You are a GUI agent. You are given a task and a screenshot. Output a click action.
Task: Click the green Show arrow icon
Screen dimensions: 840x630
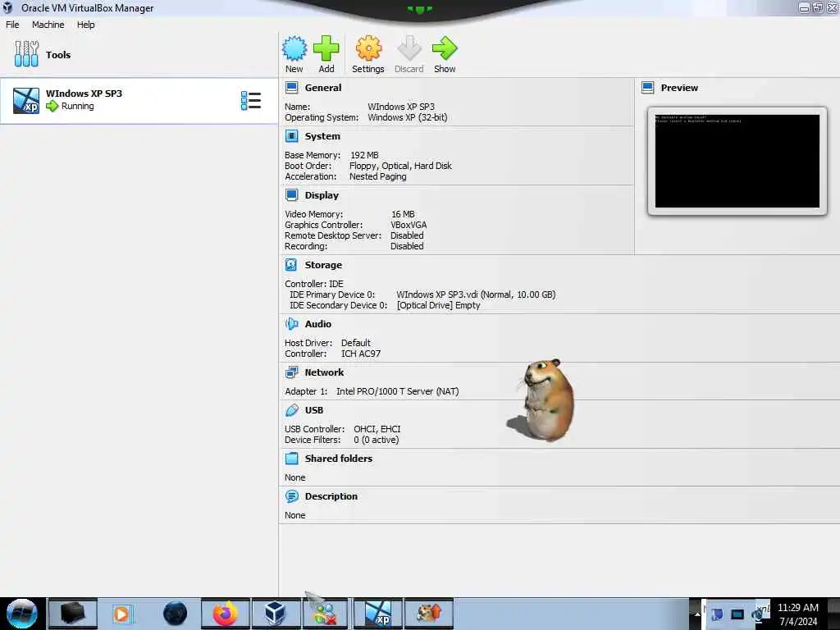point(445,48)
